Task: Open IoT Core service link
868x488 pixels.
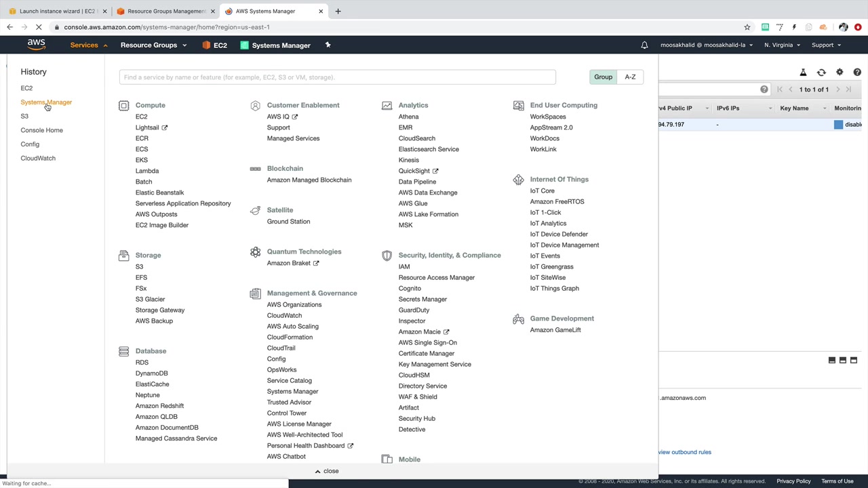Action: pyautogui.click(x=542, y=191)
